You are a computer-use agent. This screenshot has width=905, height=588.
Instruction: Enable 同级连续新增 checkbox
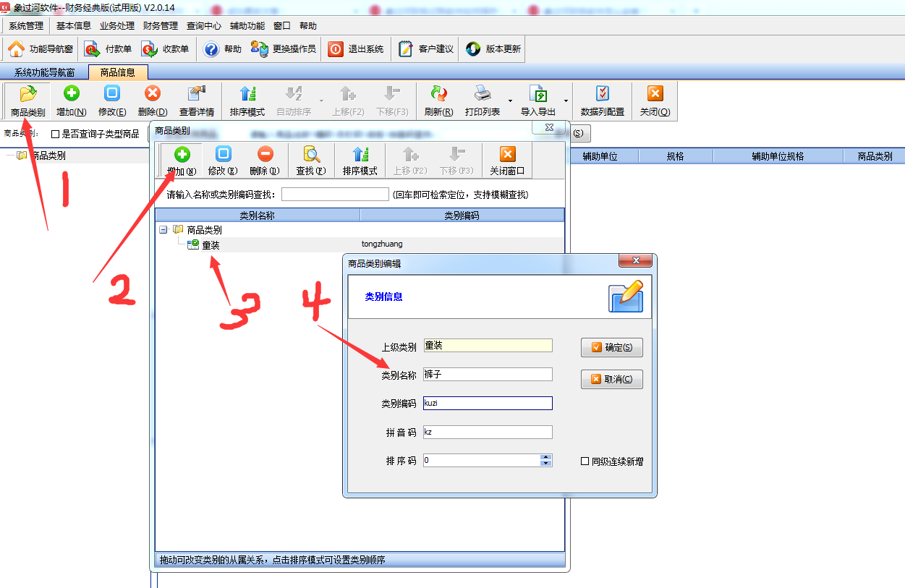tap(585, 461)
